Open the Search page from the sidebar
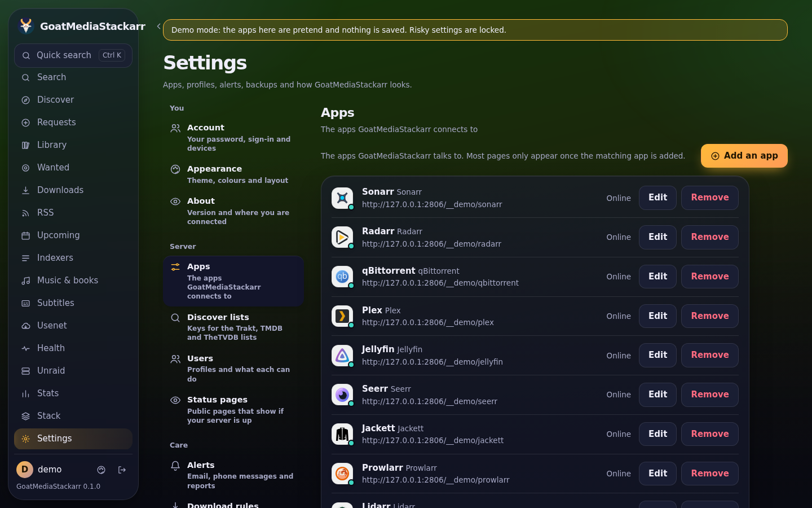 click(73, 77)
